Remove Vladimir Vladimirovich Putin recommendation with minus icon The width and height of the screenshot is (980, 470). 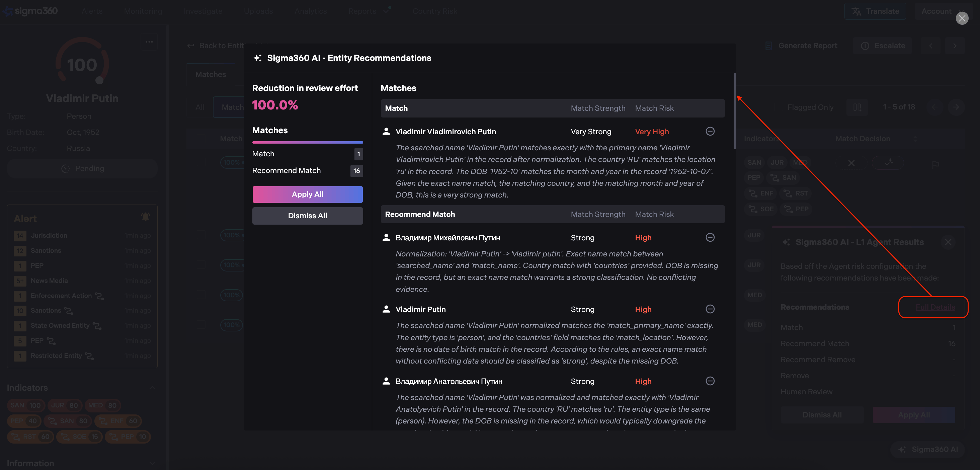tap(710, 131)
